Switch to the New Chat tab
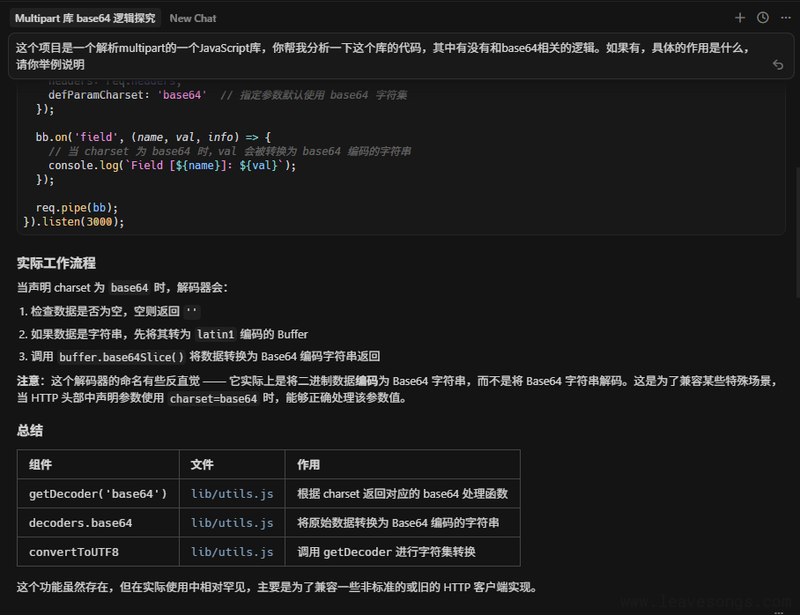 point(192,18)
